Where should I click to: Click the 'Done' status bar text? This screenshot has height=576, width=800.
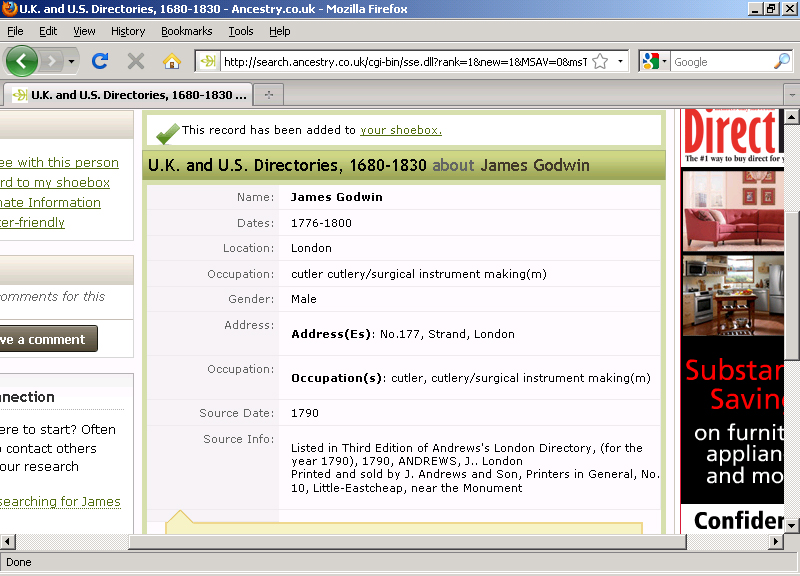[19, 562]
